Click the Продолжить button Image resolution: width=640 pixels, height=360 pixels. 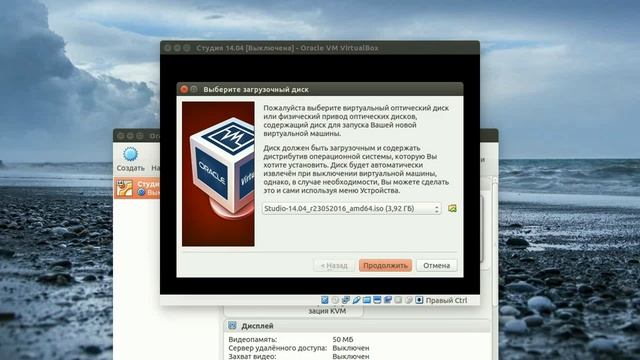click(385, 265)
